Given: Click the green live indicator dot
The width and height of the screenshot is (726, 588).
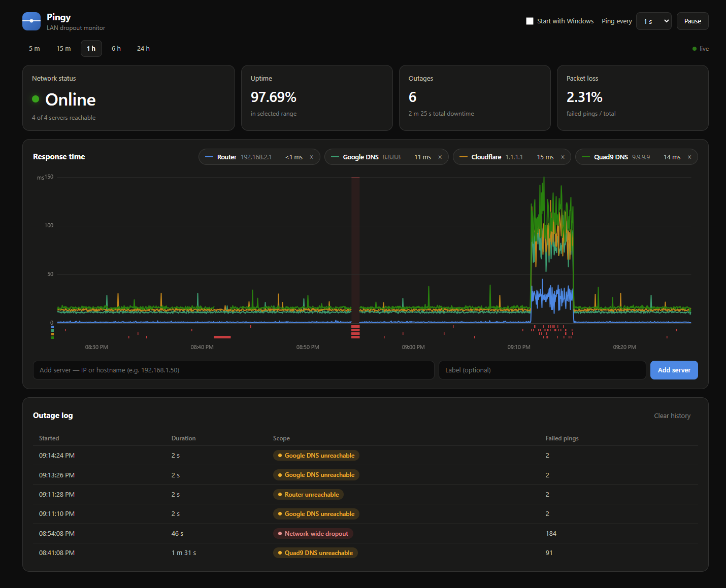Looking at the screenshot, I should point(695,49).
